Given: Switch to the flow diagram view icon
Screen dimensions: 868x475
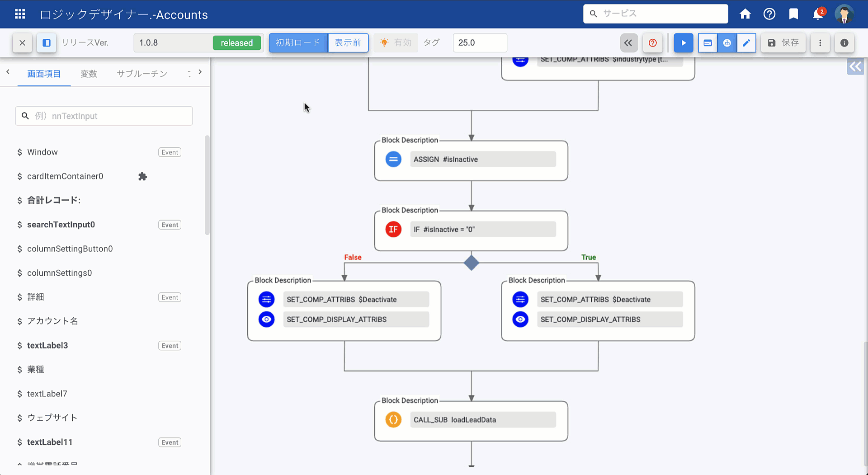Looking at the screenshot, I should tap(727, 43).
